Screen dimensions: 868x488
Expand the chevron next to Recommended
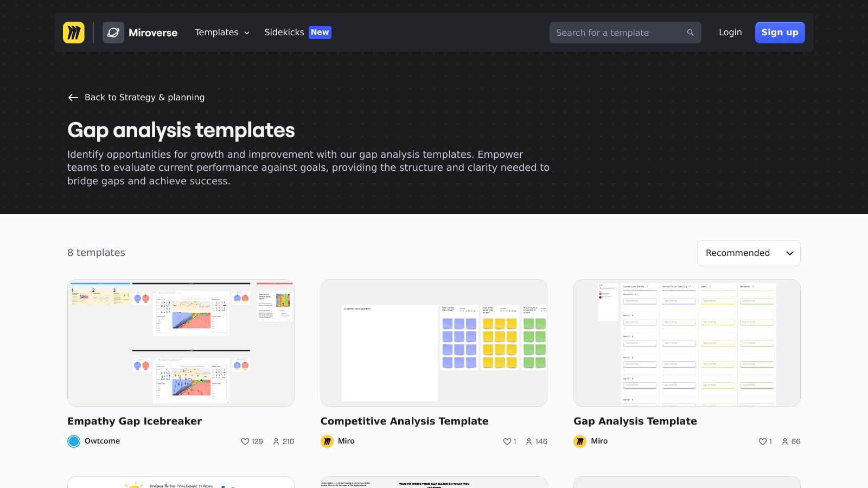[x=790, y=253]
